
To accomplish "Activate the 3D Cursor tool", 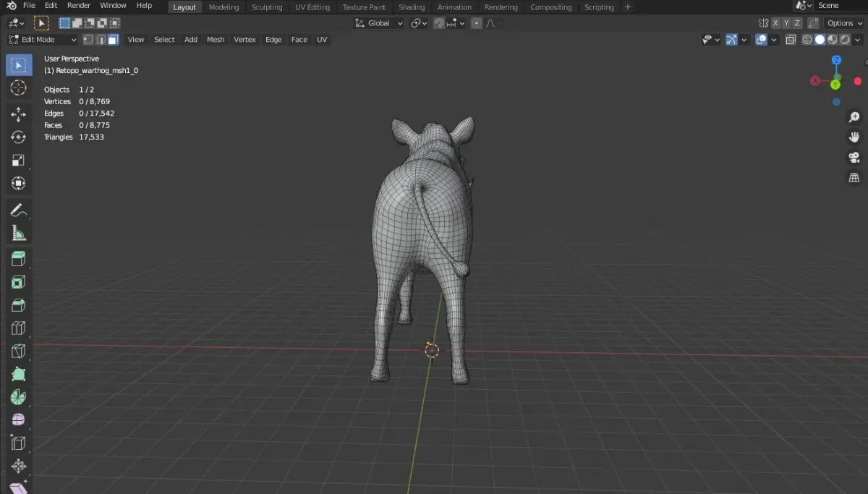I will 19,88.
